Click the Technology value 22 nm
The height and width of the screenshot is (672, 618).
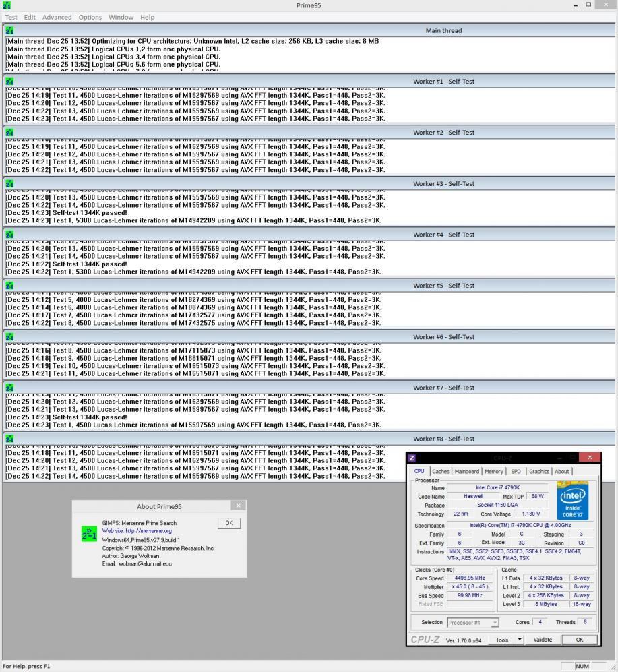(x=461, y=514)
